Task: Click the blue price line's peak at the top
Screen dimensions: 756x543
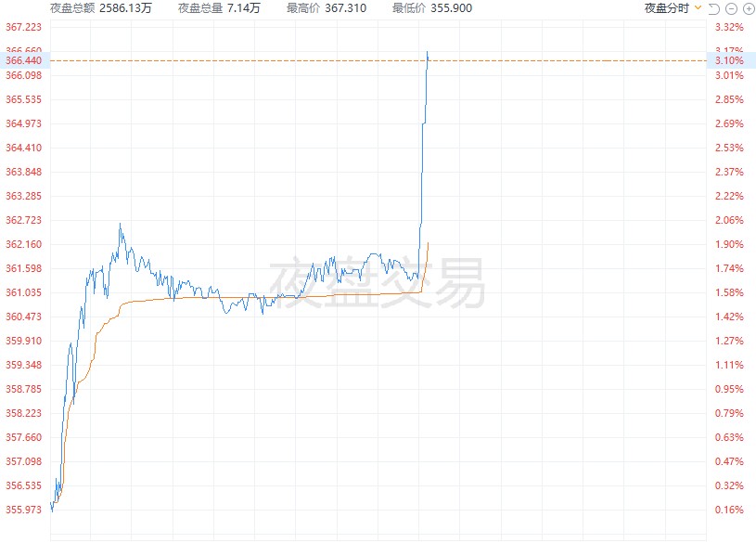Action: coord(428,52)
